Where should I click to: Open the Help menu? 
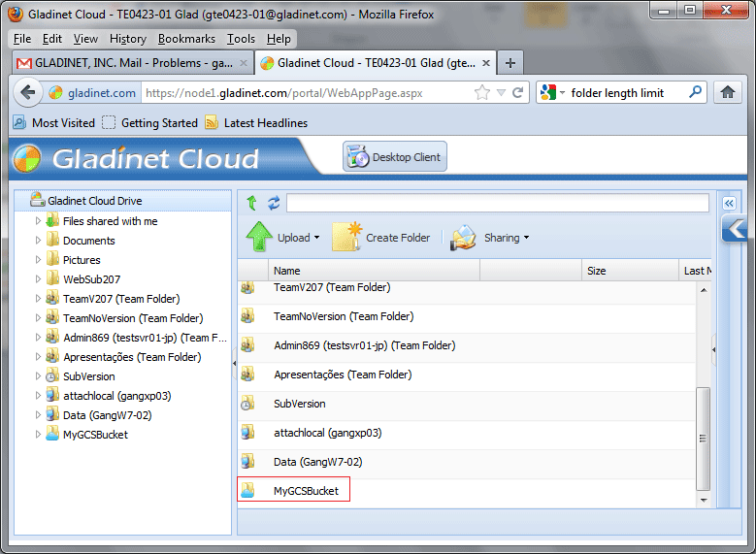pos(279,39)
